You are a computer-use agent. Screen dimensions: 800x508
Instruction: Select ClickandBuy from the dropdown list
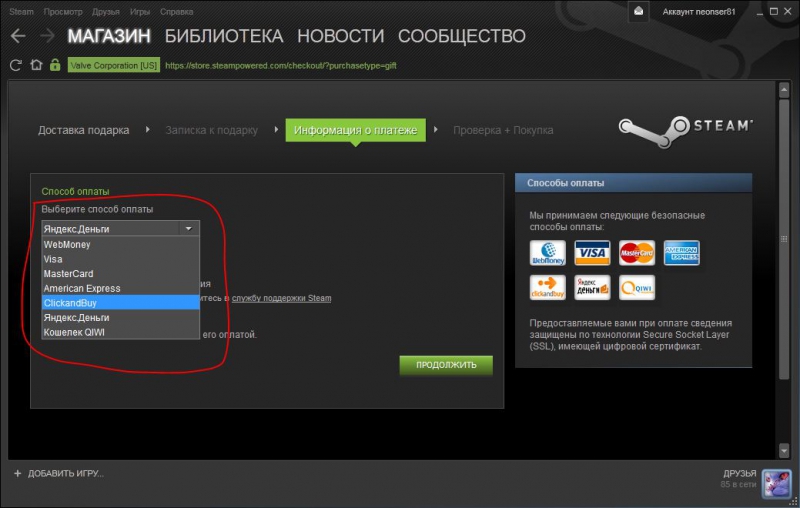(x=120, y=302)
